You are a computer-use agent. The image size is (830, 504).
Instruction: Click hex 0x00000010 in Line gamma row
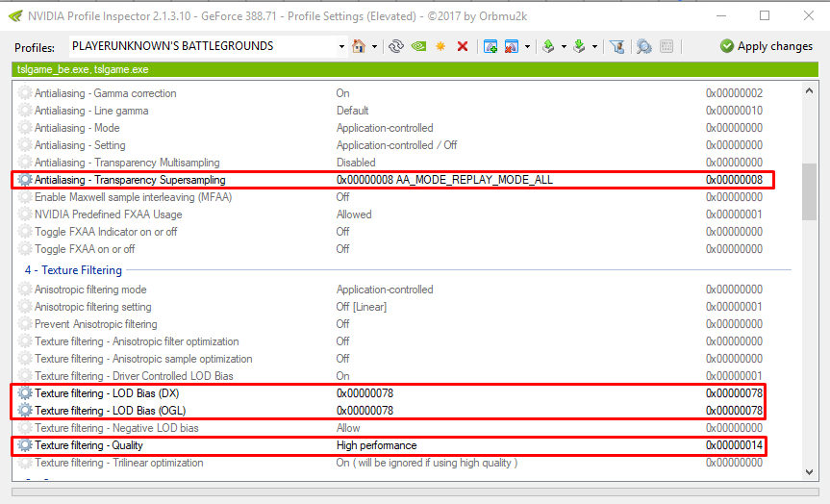click(x=734, y=110)
